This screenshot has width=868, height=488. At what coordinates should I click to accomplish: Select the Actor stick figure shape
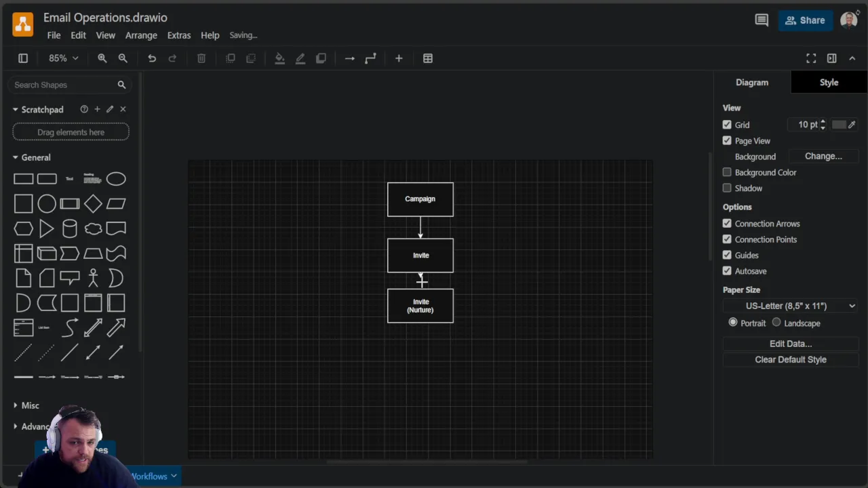click(x=93, y=278)
